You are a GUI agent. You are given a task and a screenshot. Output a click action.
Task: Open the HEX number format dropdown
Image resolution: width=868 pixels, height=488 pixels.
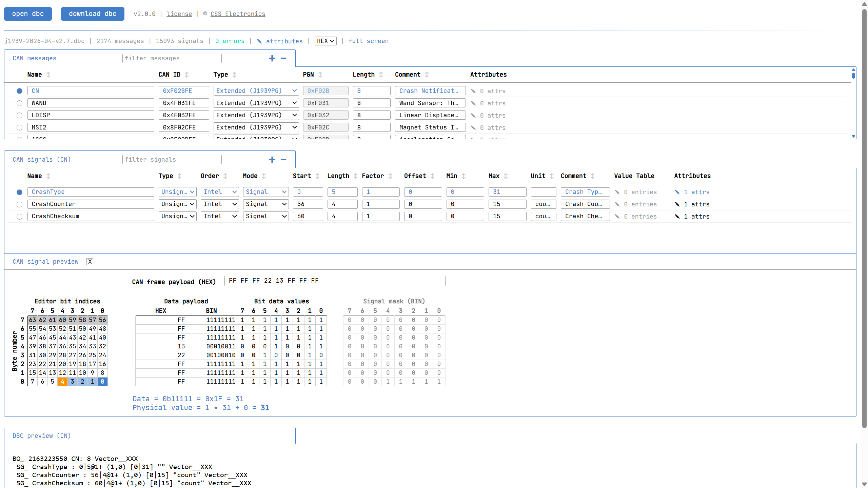pyautogui.click(x=325, y=41)
